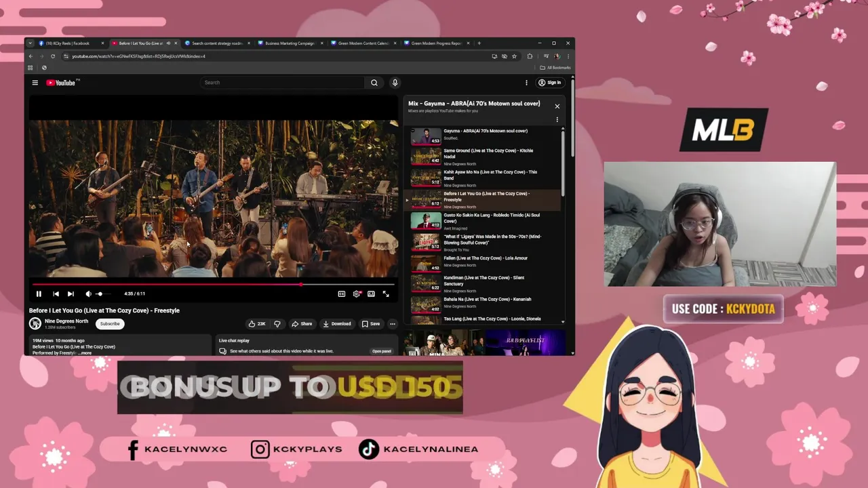Open the apps grid in bookmarks bar
The image size is (868, 488).
tap(30, 68)
